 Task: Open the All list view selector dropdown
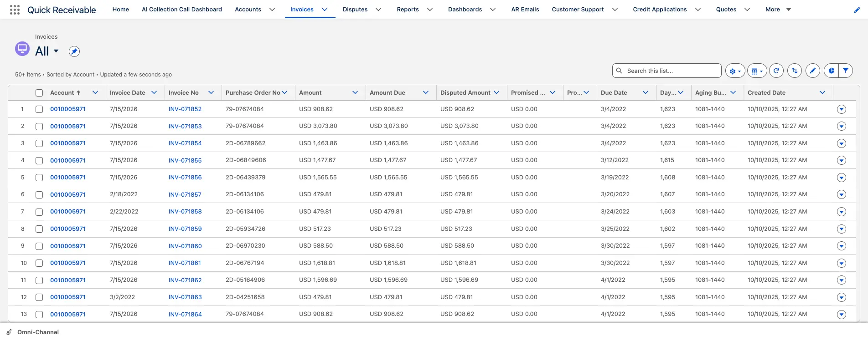[x=56, y=51]
